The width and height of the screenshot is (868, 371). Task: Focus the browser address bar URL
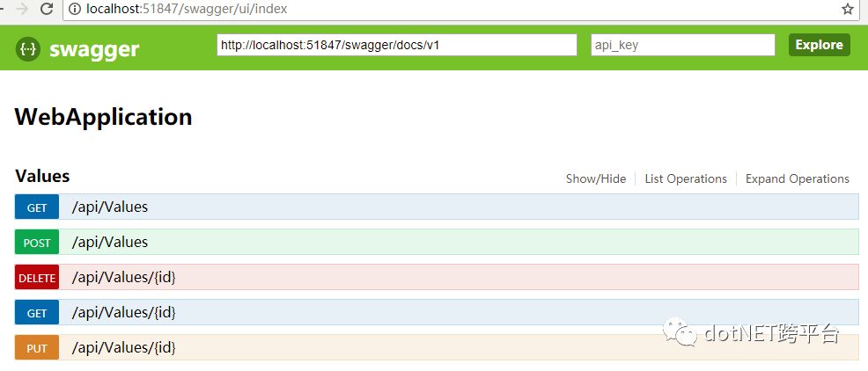click(187, 10)
